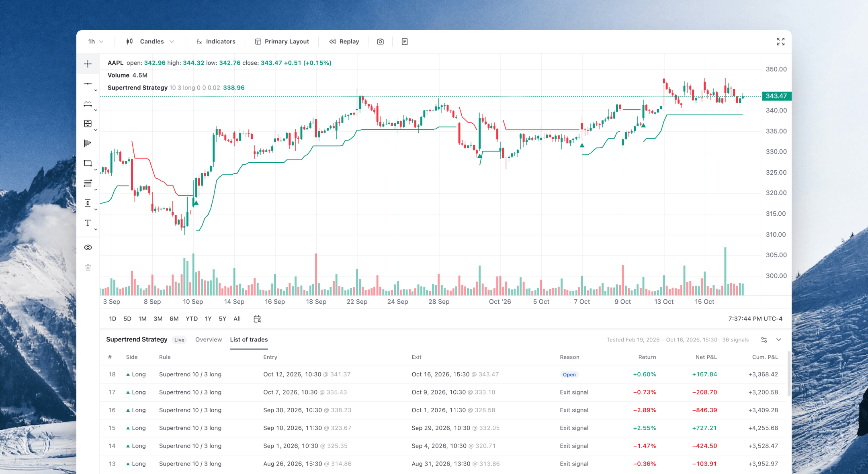Switch to the Overview tab
The width and height of the screenshot is (868, 474).
coord(209,339)
